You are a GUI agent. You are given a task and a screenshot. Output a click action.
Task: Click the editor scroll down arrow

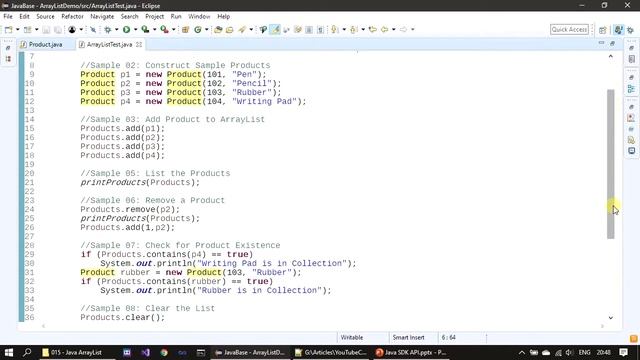(x=611, y=318)
